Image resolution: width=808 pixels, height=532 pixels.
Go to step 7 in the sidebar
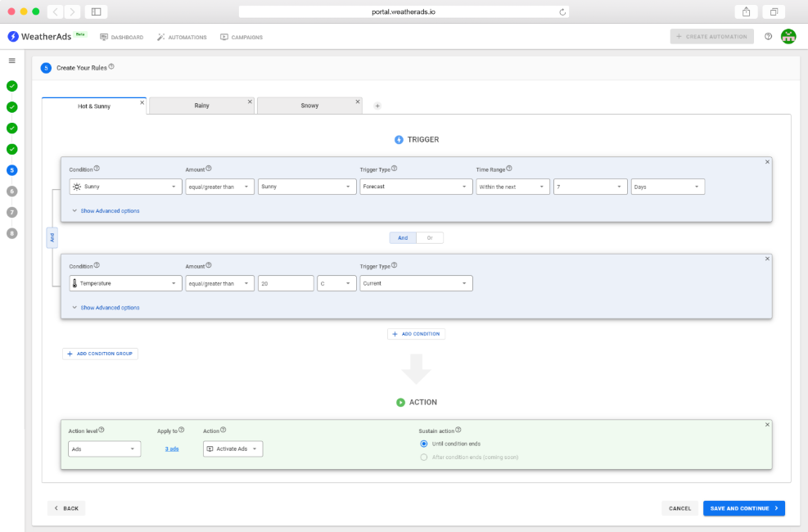tap(11, 212)
